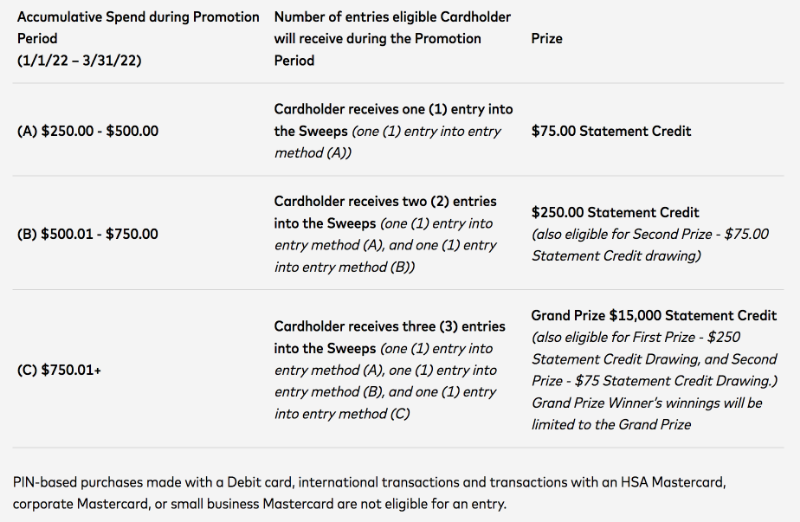Click the $250.00 Statement Credit prize text
800x522 pixels.
click(x=615, y=212)
